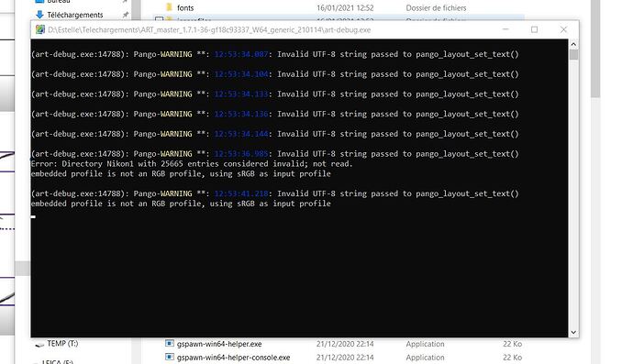633x364 pixels.
Task: Maximize the art-debug.exe console window
Action: 534,29
